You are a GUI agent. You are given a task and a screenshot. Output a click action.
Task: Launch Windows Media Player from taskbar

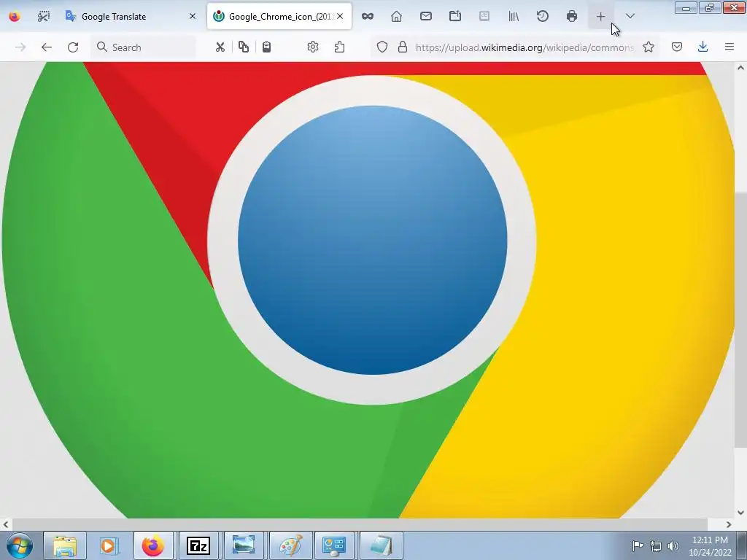[109, 545]
